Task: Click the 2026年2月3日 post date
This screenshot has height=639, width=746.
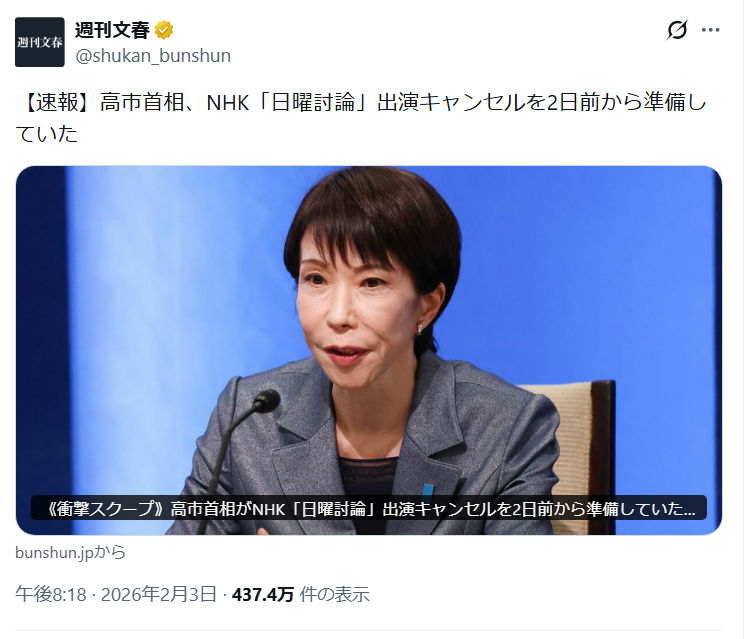Action: (158, 595)
